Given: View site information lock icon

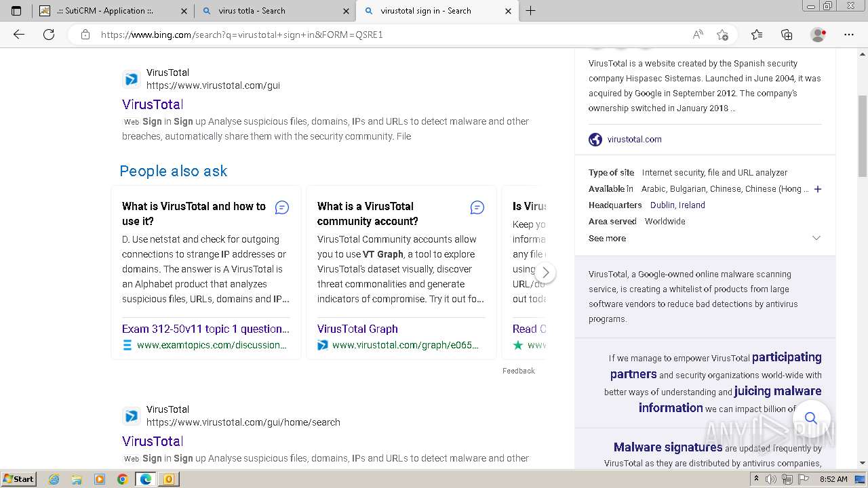Looking at the screenshot, I should pyautogui.click(x=85, y=35).
